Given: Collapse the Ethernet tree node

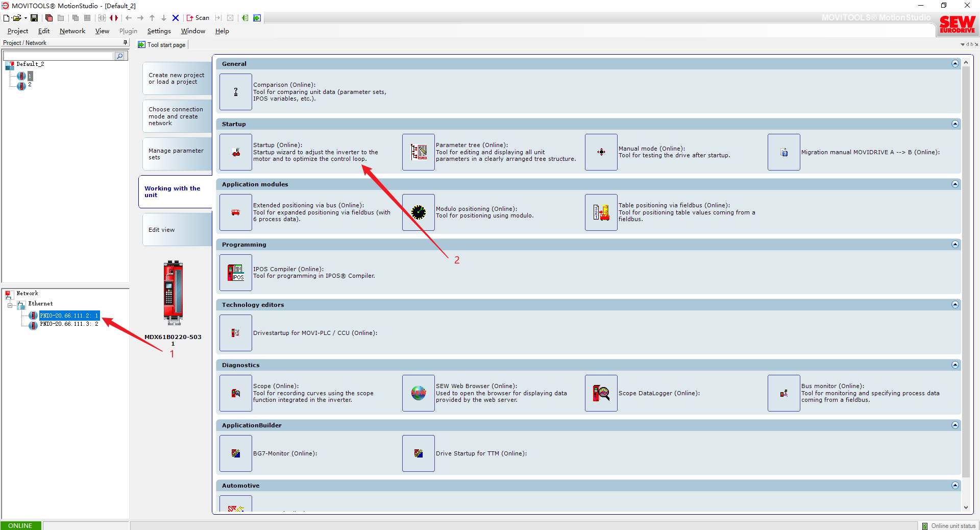Looking at the screenshot, I should (x=10, y=305).
